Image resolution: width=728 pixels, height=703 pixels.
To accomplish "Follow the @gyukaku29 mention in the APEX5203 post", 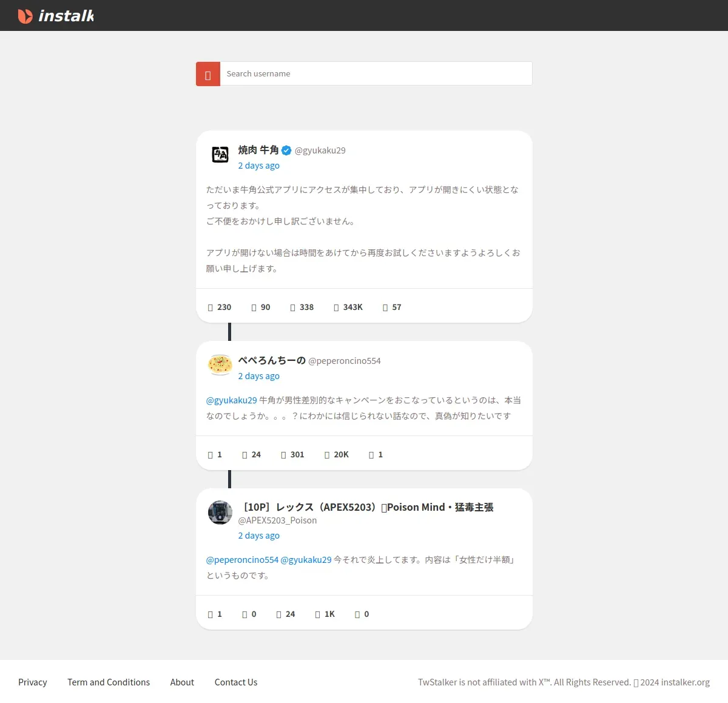I will pos(306,560).
